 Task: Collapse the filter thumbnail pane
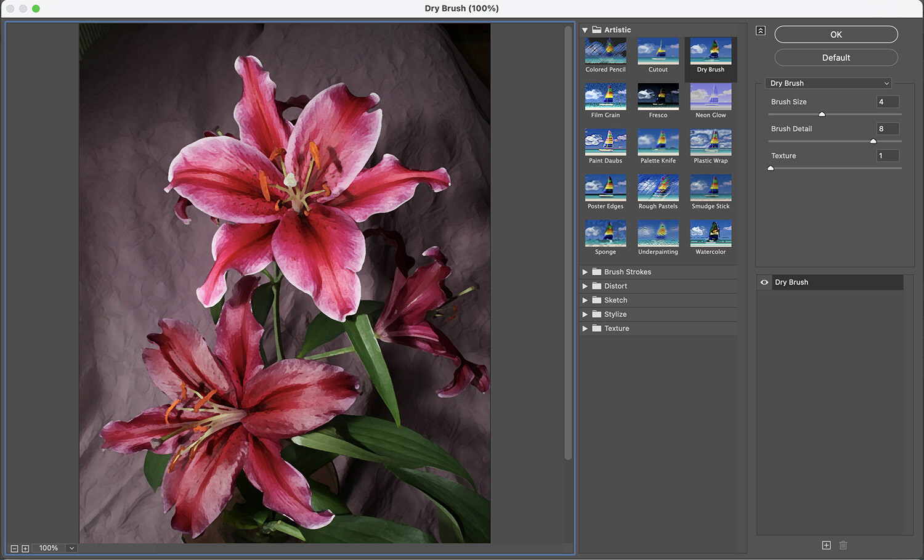click(x=760, y=30)
